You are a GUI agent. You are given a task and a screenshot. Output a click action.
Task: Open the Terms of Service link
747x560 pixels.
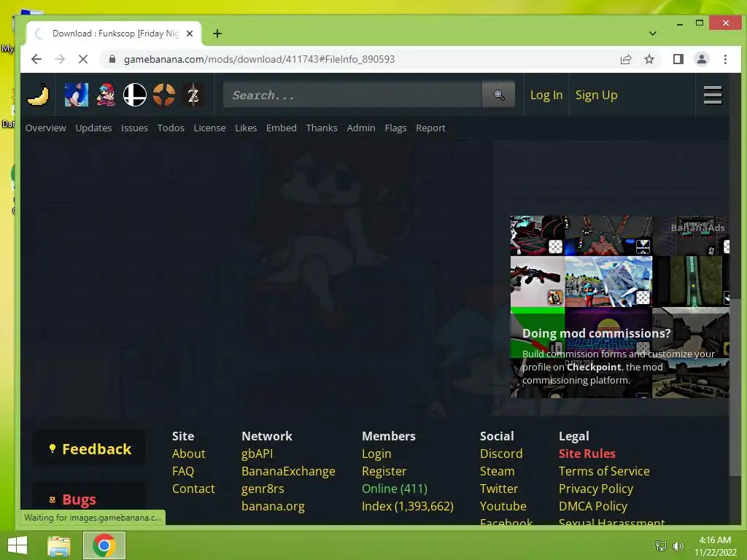[604, 471]
